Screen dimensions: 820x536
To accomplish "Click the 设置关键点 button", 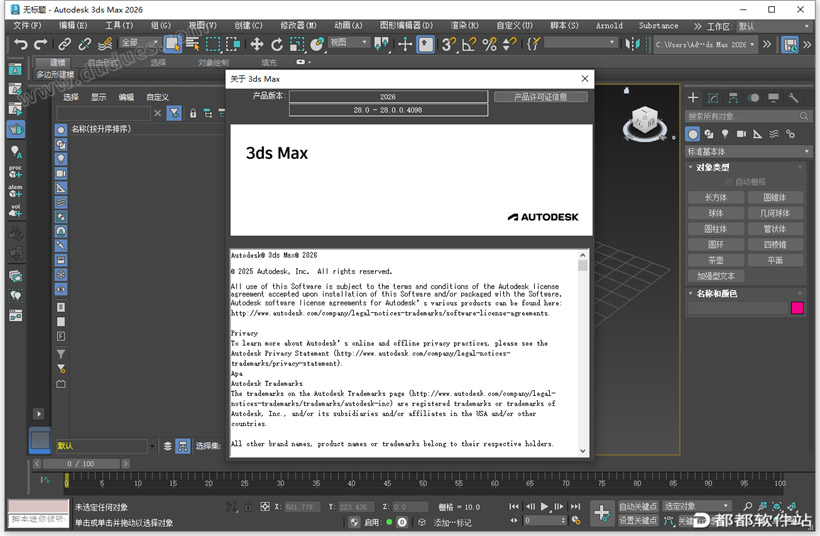I will click(638, 520).
